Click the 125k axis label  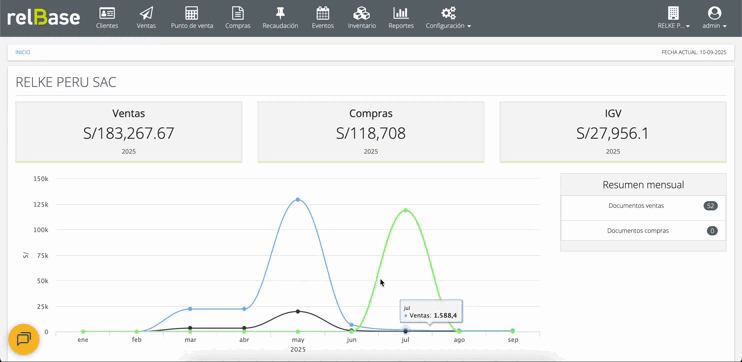[x=40, y=204]
